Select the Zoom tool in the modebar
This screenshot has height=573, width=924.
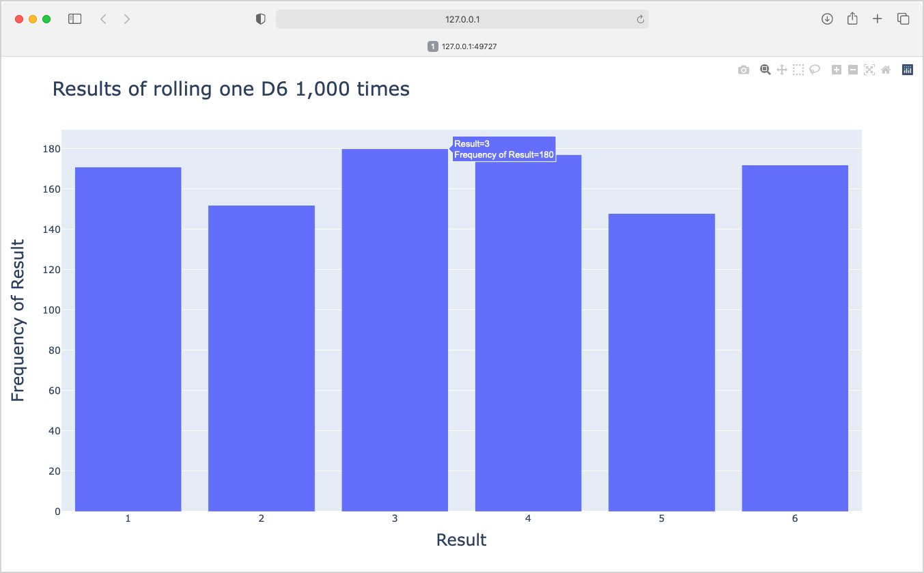[x=765, y=69]
